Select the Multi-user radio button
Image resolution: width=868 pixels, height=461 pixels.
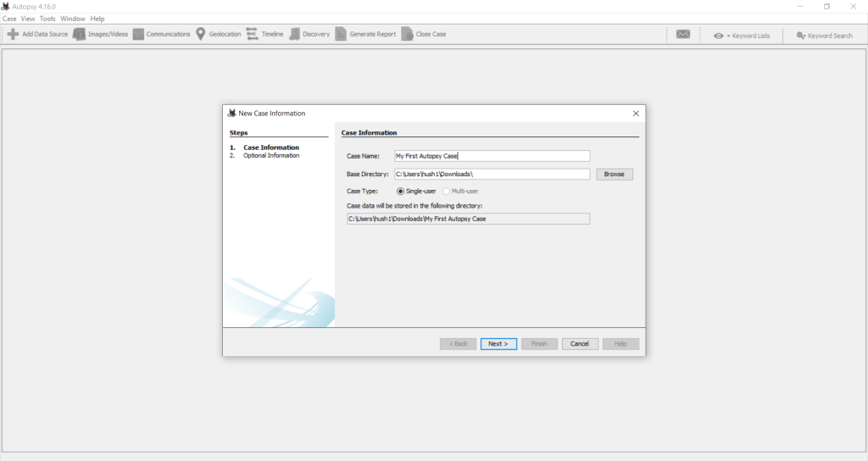pos(446,191)
